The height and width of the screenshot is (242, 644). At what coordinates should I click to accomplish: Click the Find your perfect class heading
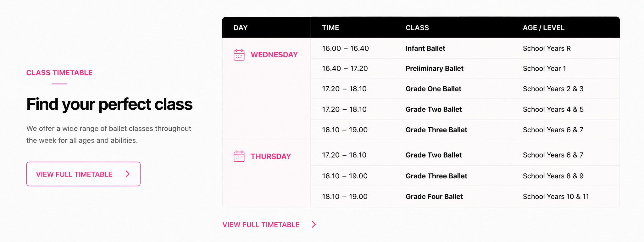coord(109,105)
